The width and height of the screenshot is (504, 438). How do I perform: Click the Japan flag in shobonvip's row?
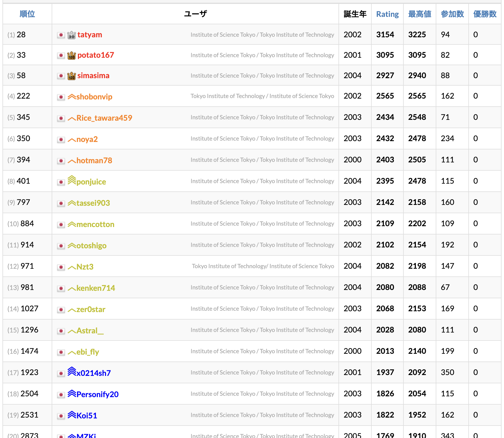pyautogui.click(x=61, y=97)
